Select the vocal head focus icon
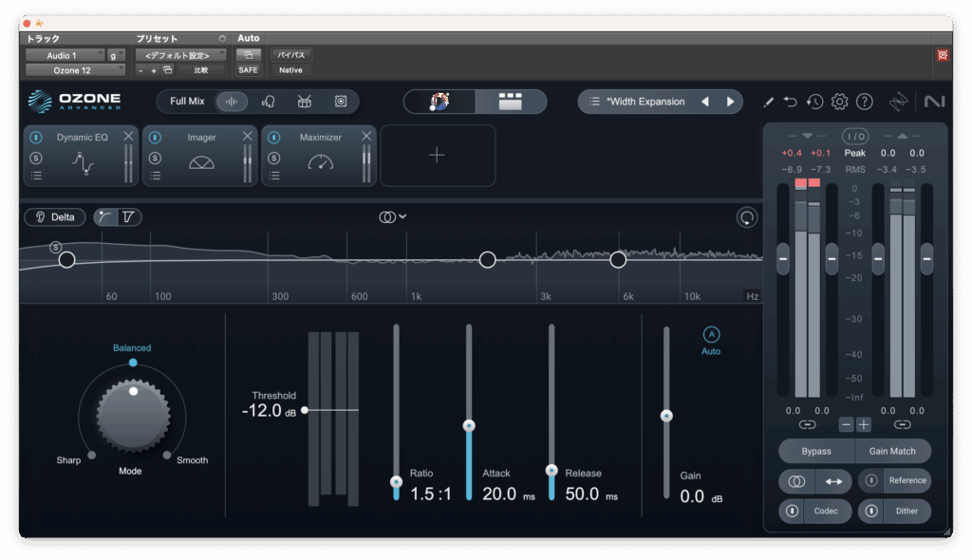972x560 pixels. point(269,102)
